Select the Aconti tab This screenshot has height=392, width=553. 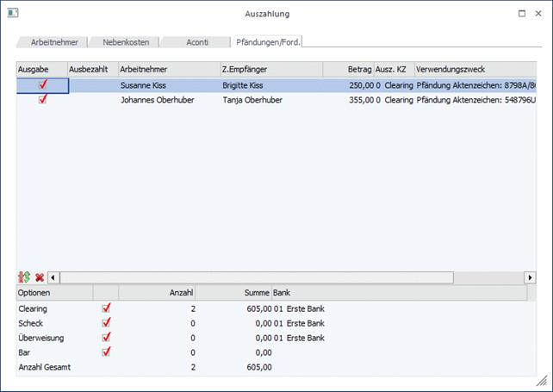(x=197, y=41)
